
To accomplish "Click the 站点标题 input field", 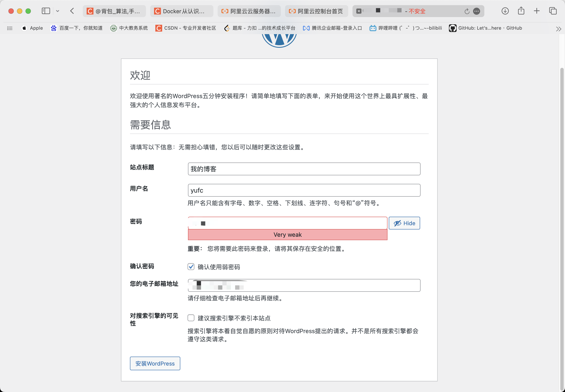I will (304, 169).
